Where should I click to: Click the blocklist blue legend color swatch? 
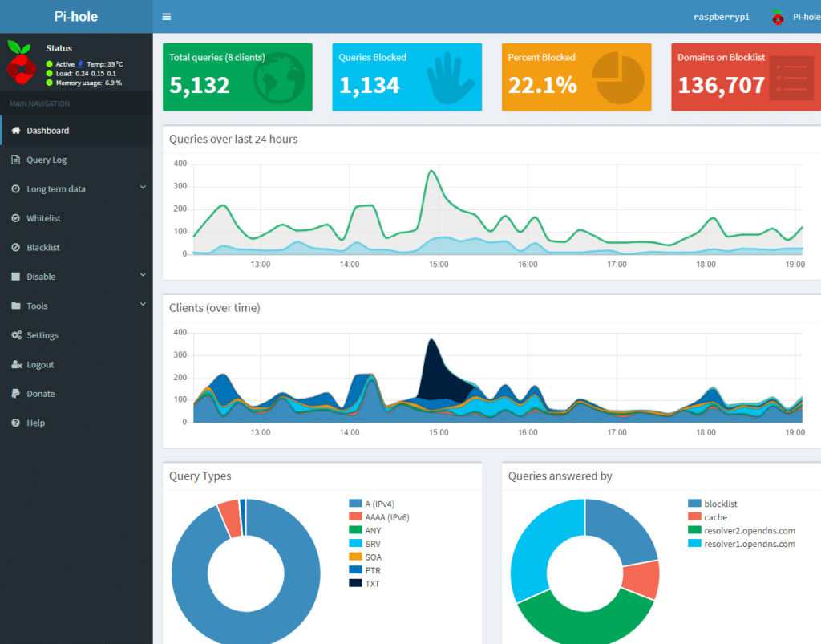[x=694, y=504]
